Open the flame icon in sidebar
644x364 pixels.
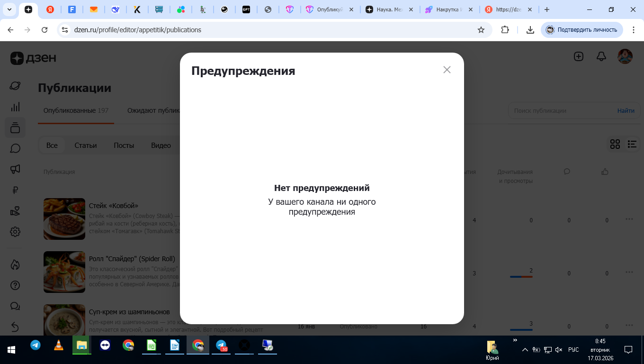click(15, 264)
